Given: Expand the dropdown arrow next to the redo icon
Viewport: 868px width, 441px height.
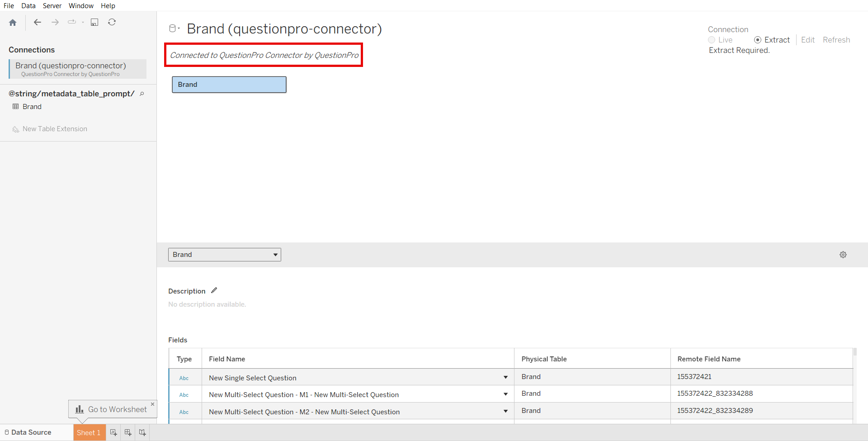Looking at the screenshot, I should 83,22.
